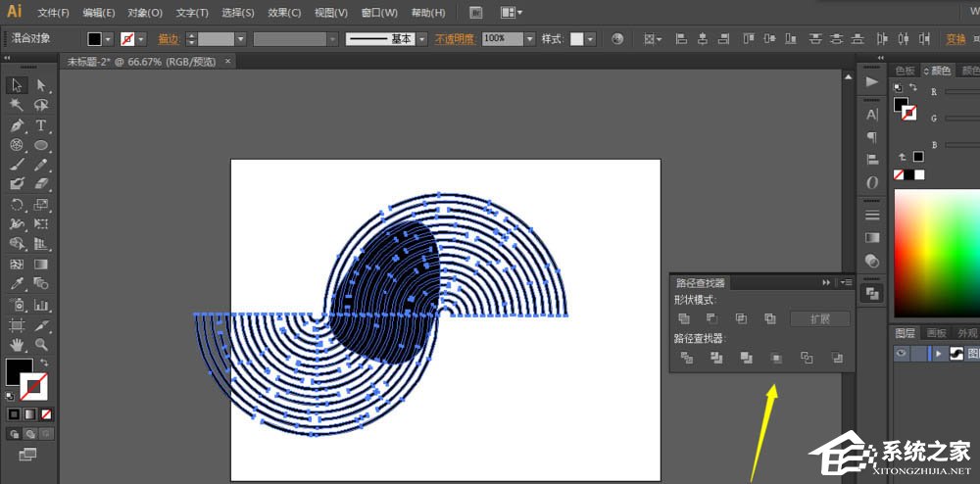
Task: Click the Unite shape mode icon
Action: tap(684, 318)
